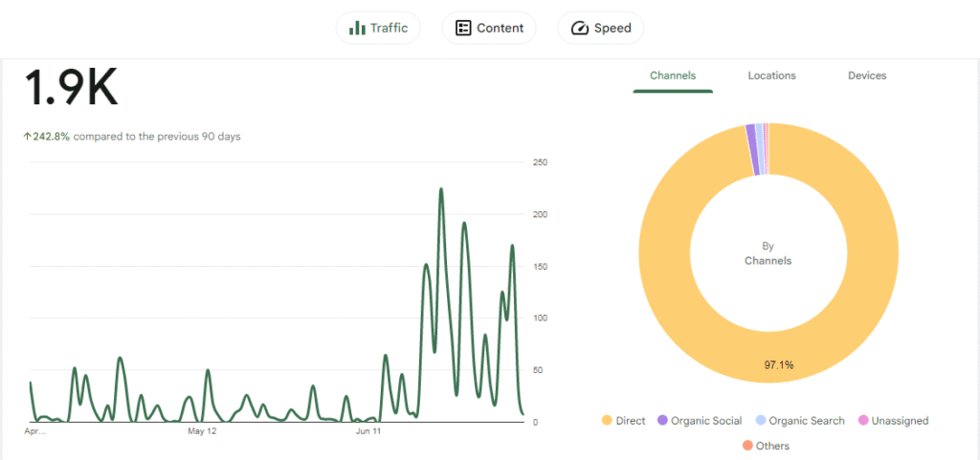The width and height of the screenshot is (980, 460).
Task: Click the pink Unassigned legend dot
Action: [863, 421]
